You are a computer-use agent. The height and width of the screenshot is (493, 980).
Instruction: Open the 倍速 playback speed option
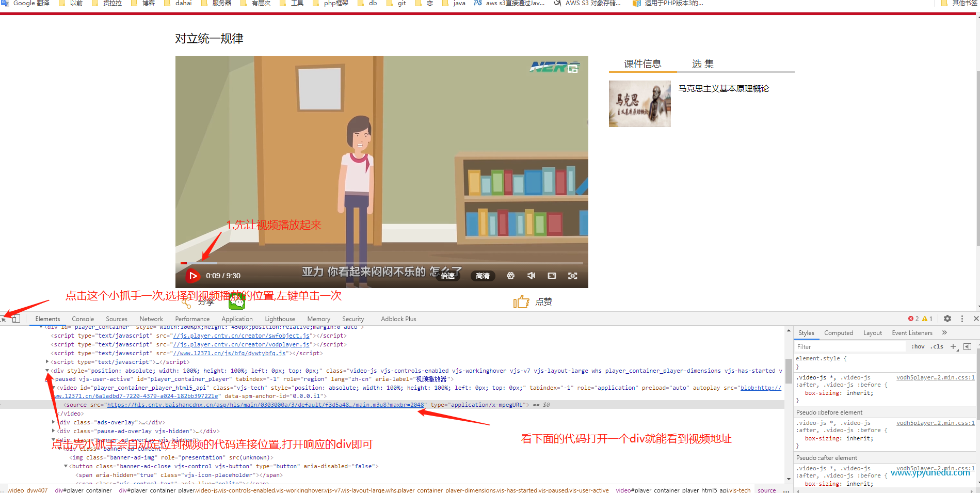click(447, 276)
